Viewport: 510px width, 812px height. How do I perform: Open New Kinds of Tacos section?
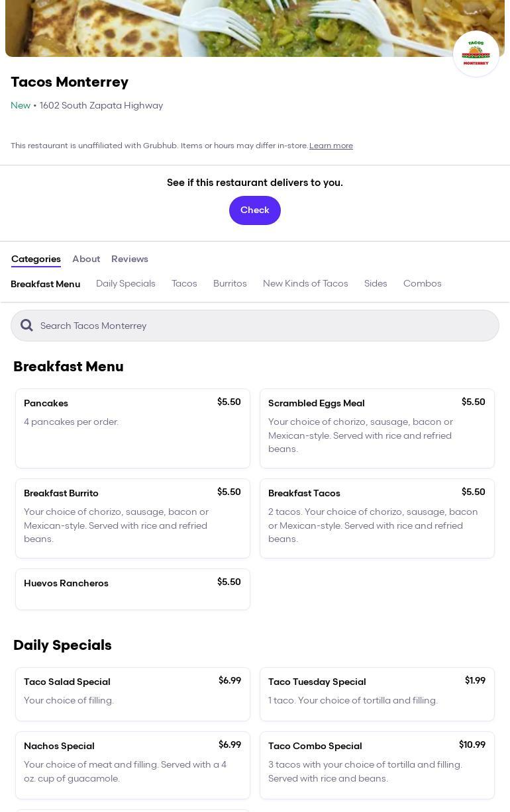[x=305, y=283]
